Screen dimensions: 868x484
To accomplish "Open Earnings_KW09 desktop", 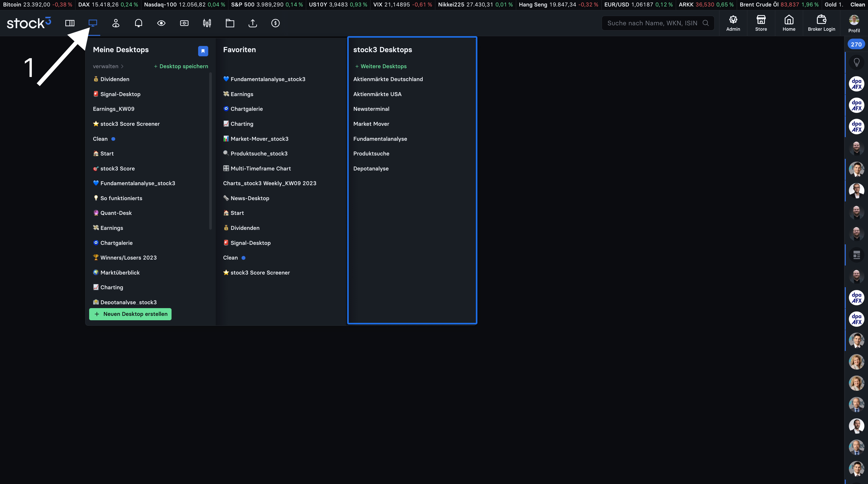I will (x=114, y=109).
